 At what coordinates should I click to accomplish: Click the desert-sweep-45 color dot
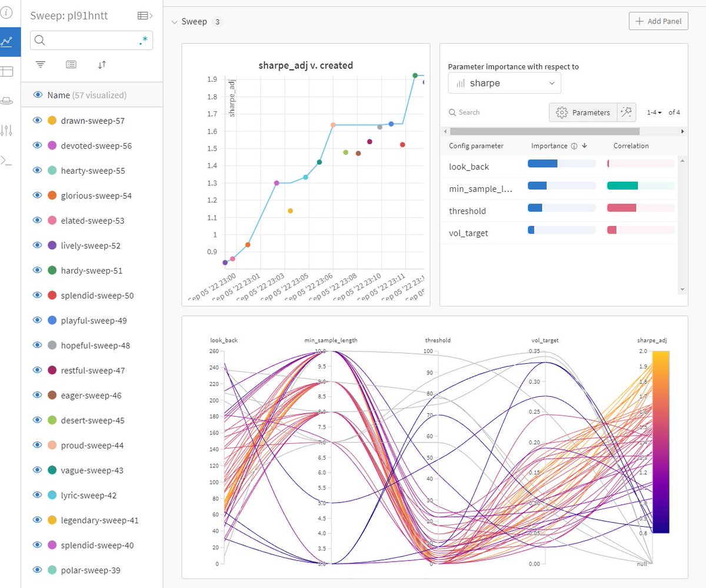pos(52,420)
